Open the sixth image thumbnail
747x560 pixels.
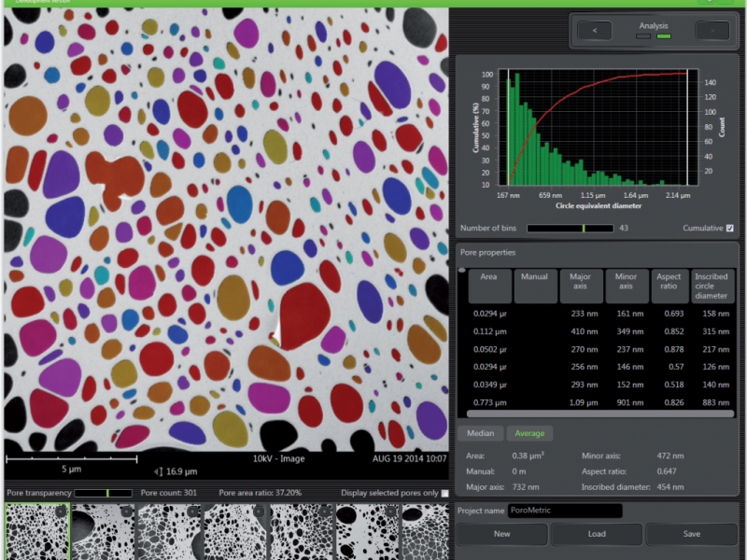pyautogui.click(x=367, y=531)
